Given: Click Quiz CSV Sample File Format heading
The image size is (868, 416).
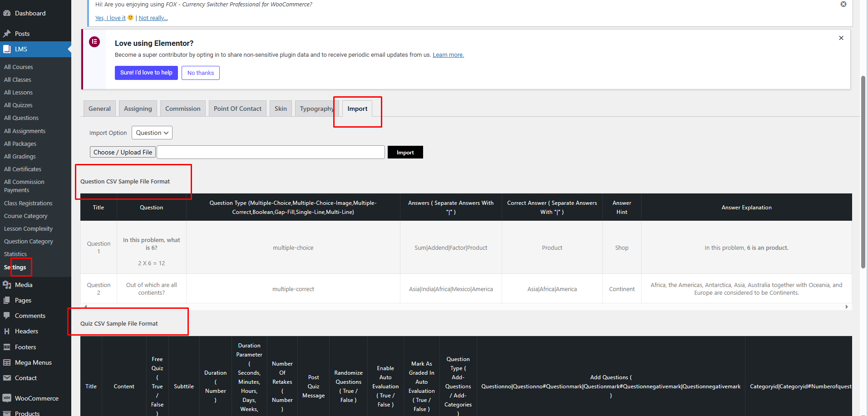Looking at the screenshot, I should click(119, 323).
